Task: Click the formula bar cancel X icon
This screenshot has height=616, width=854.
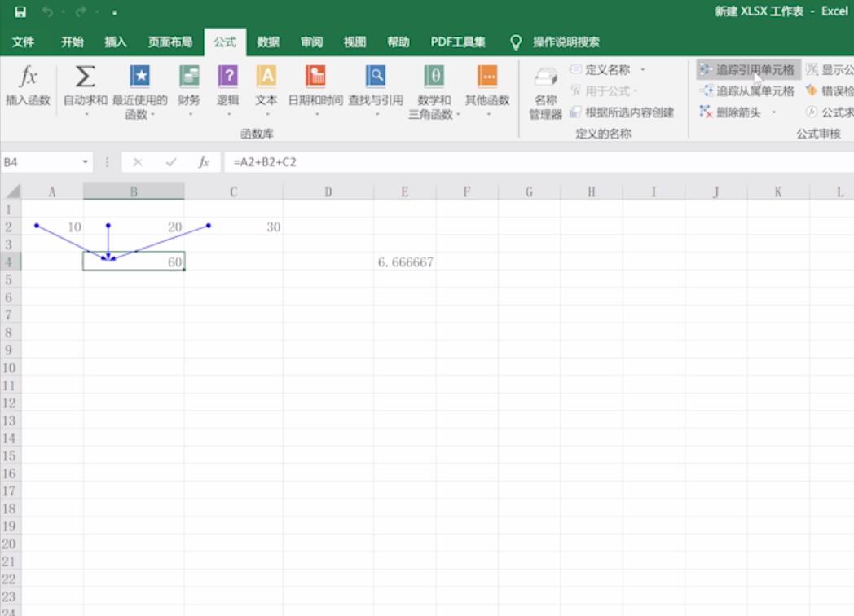Action: coord(138,162)
